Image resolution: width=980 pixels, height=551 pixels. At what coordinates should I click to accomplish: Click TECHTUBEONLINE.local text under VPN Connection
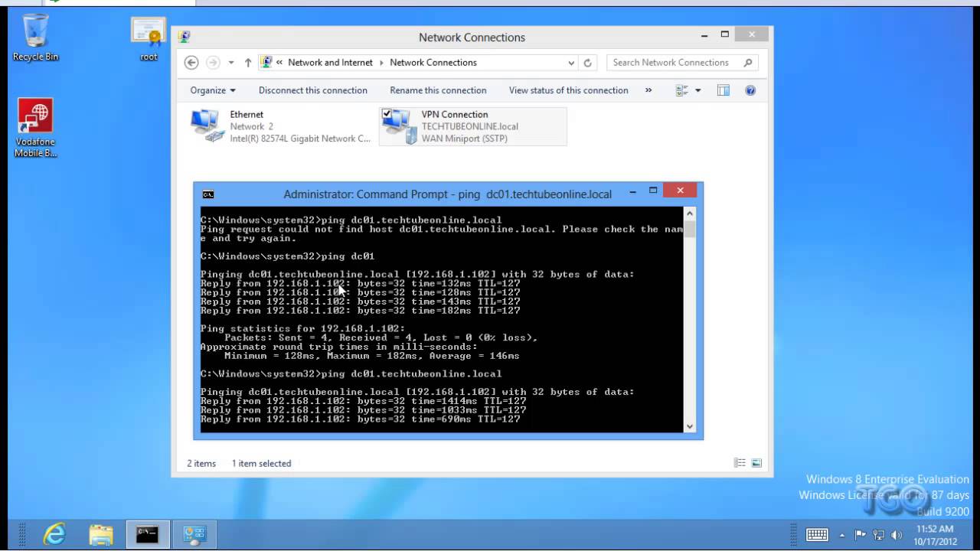pyautogui.click(x=469, y=126)
